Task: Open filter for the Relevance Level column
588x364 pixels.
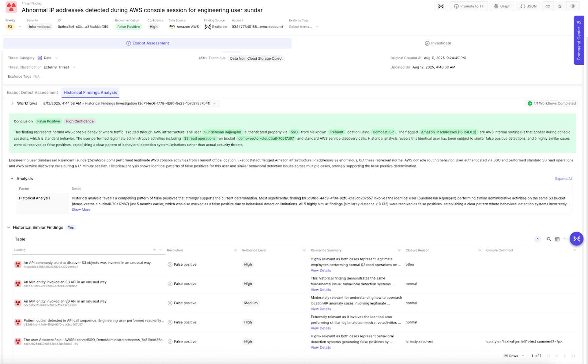Action: (x=304, y=250)
